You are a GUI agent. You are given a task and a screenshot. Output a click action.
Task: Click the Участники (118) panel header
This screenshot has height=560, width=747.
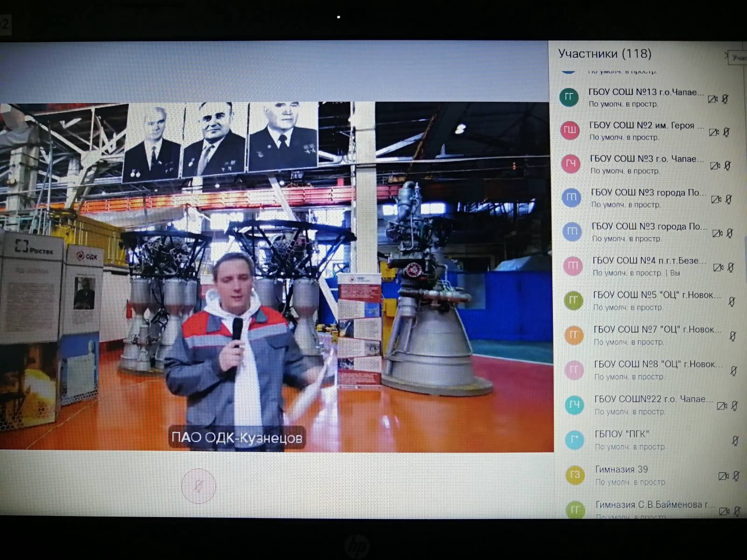pyautogui.click(x=605, y=54)
